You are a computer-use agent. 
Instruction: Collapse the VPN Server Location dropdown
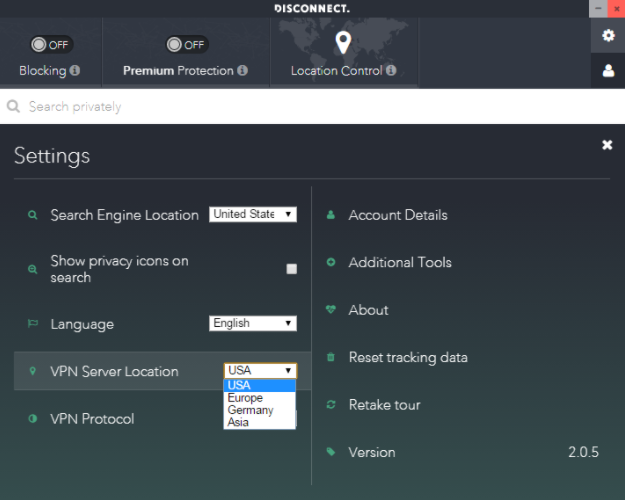260,370
